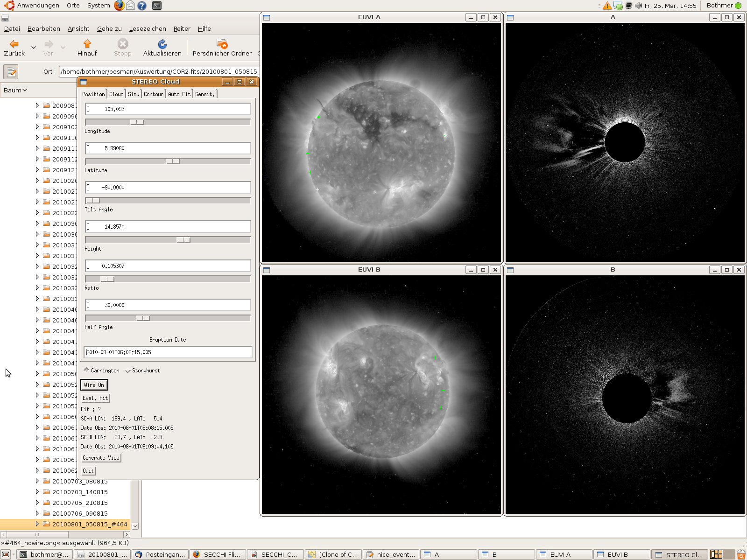Expand the 20100706_090815 folder
The height and width of the screenshot is (560, 747).
point(37,513)
